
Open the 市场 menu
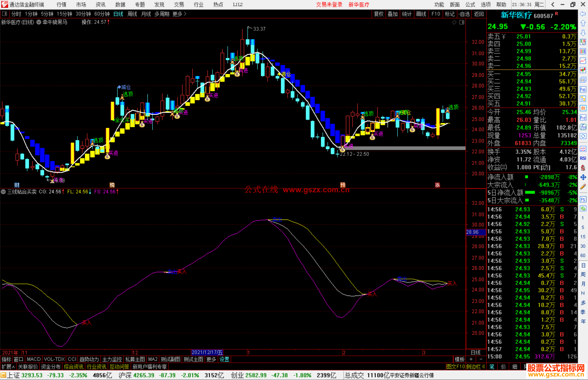pos(81,5)
